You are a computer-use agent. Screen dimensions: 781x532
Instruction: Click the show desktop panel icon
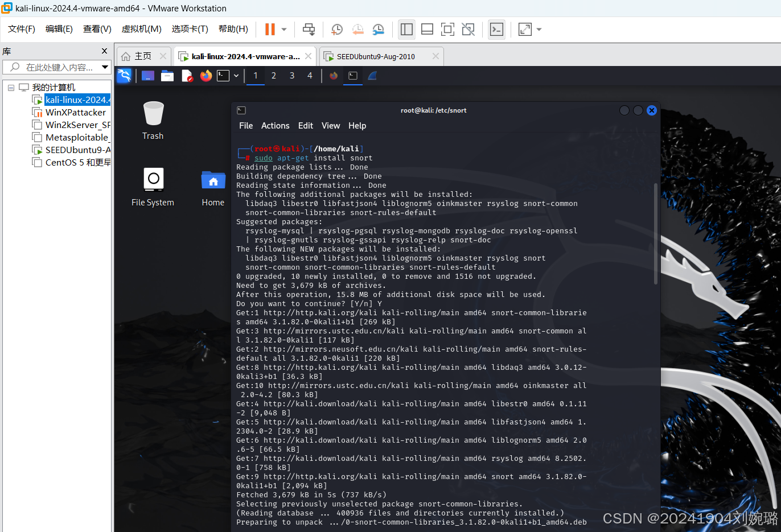148,76
